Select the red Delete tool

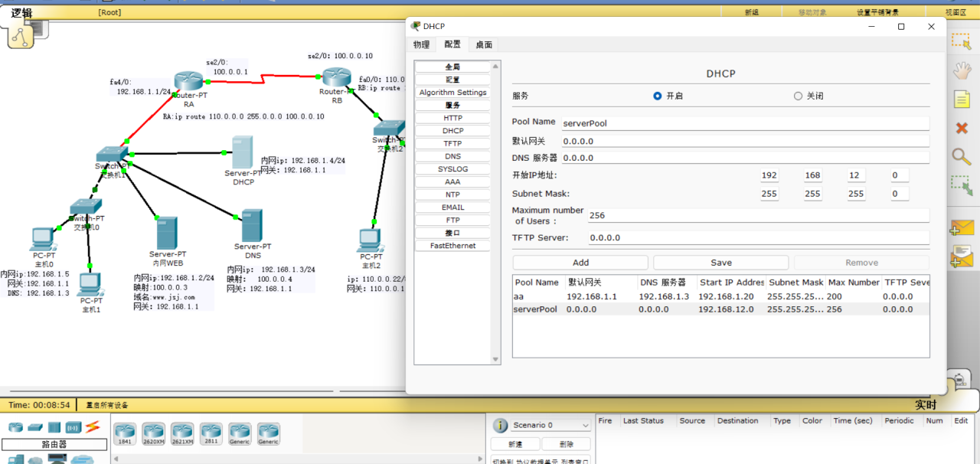[x=961, y=128]
